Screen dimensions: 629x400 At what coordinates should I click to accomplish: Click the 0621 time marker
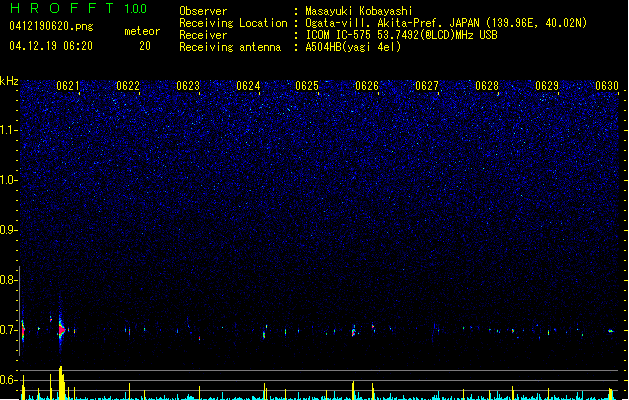tap(68, 86)
